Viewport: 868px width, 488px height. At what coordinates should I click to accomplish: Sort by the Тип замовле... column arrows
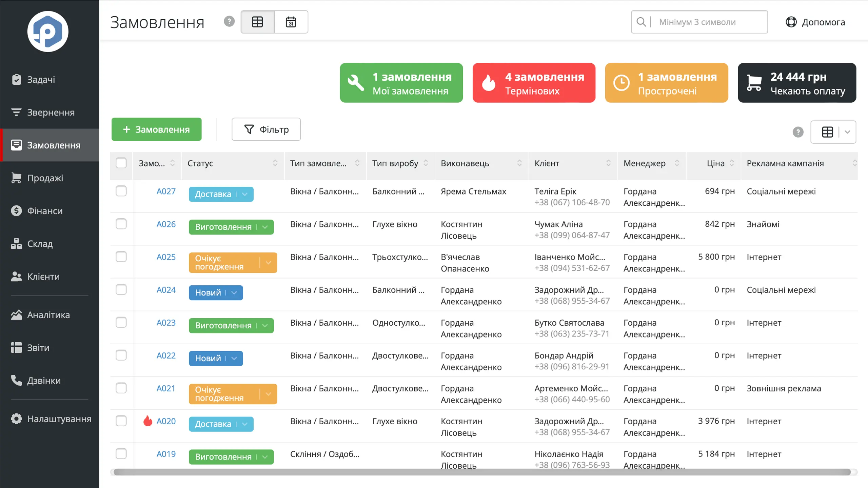357,163
